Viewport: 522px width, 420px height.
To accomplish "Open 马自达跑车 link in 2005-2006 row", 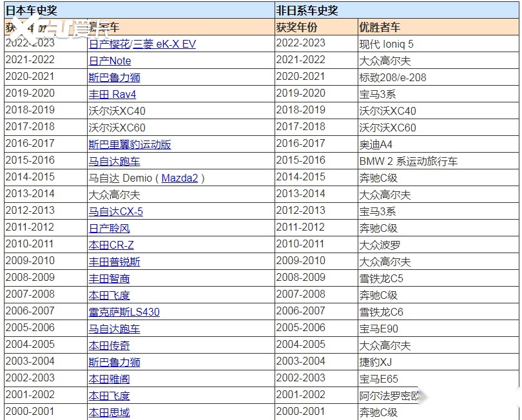I will click(x=115, y=329).
